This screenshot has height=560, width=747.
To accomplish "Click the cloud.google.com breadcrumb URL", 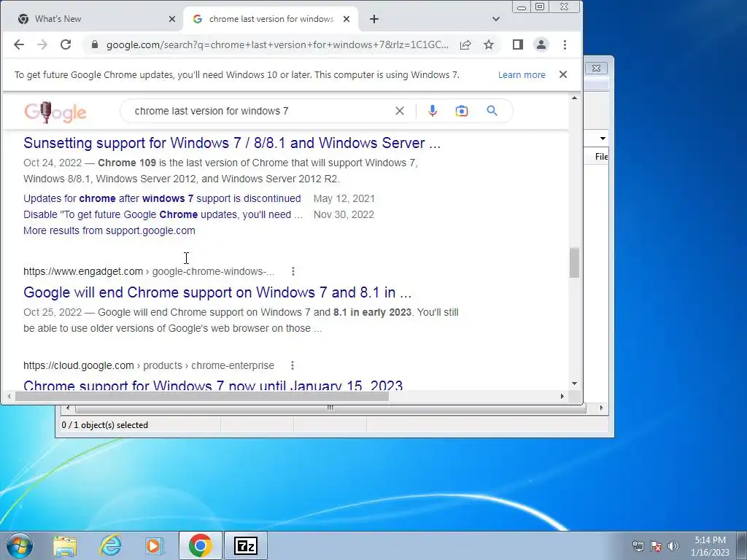I will [149, 366].
